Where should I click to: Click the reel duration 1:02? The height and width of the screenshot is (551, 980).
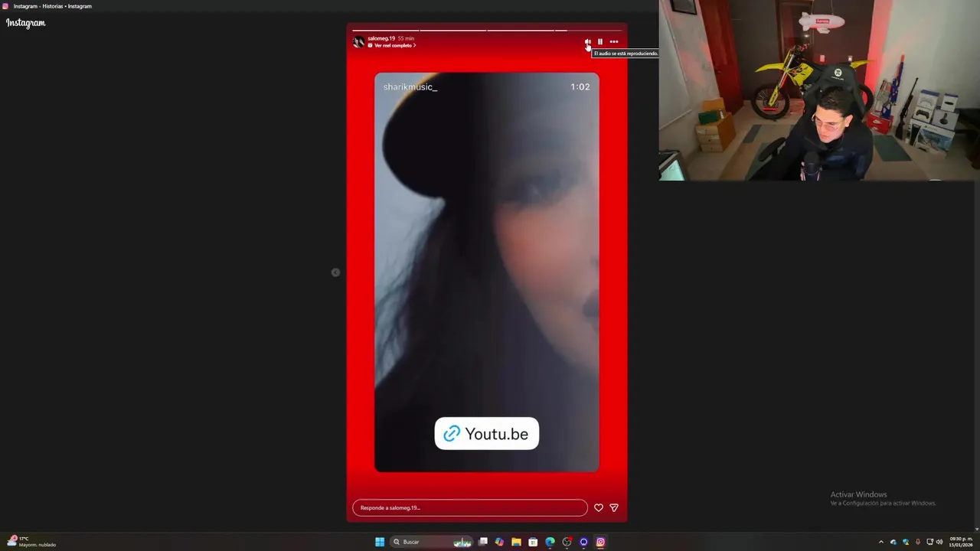pos(580,87)
